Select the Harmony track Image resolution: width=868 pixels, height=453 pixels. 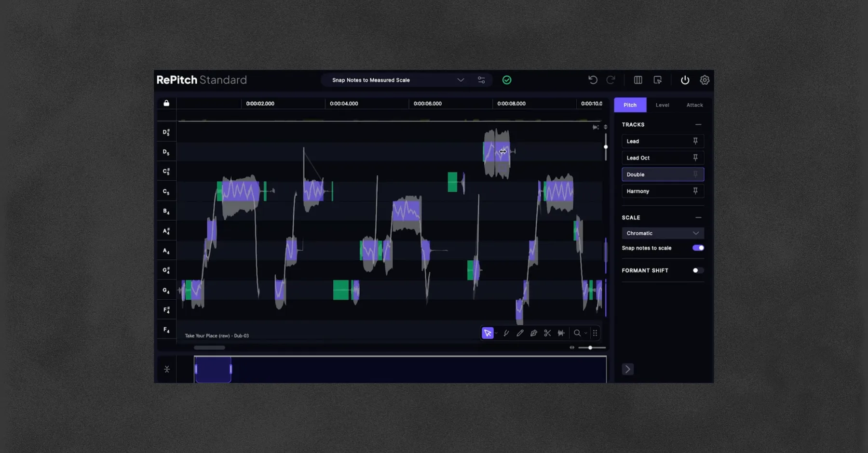(663, 191)
